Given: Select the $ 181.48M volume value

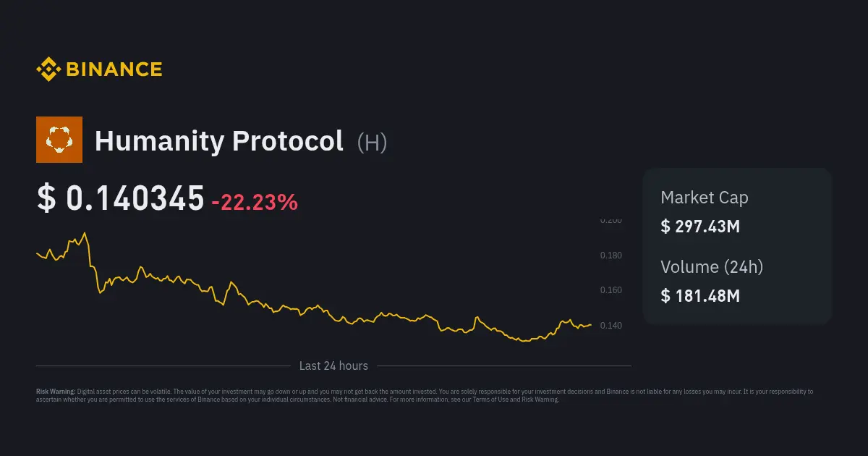Looking at the screenshot, I should [699, 295].
